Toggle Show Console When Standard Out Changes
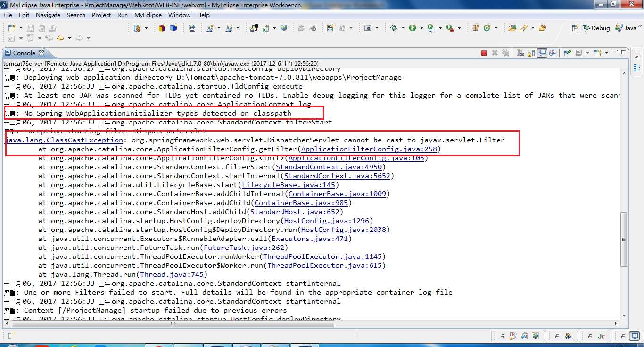Viewport: 644px width, 347px height. click(542, 52)
